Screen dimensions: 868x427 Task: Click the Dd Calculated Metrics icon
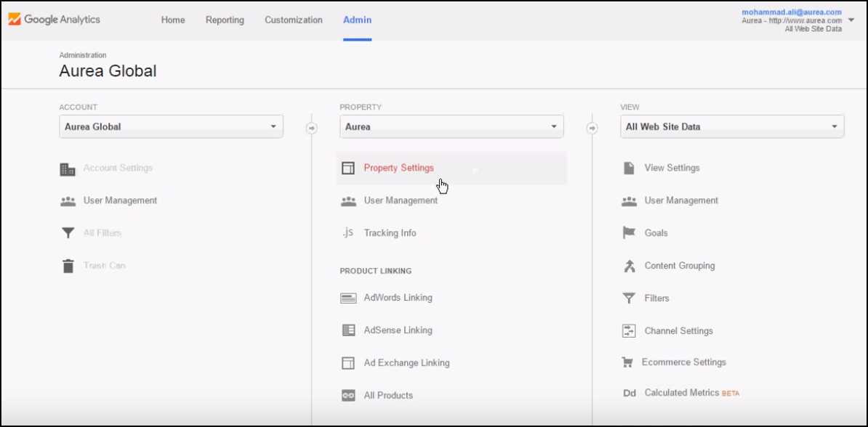click(630, 394)
